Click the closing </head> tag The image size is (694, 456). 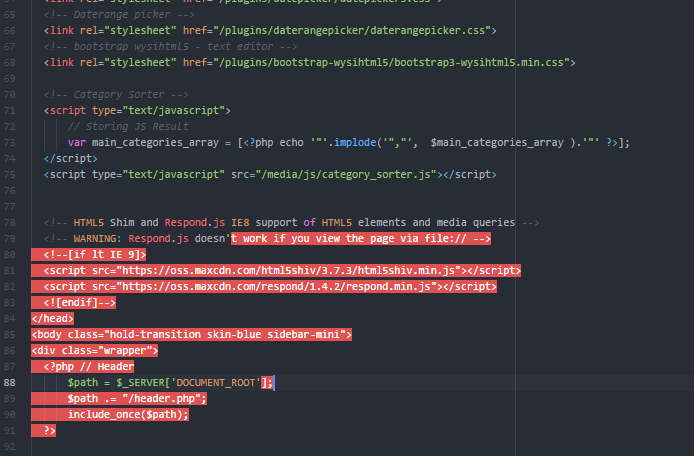(x=52, y=318)
